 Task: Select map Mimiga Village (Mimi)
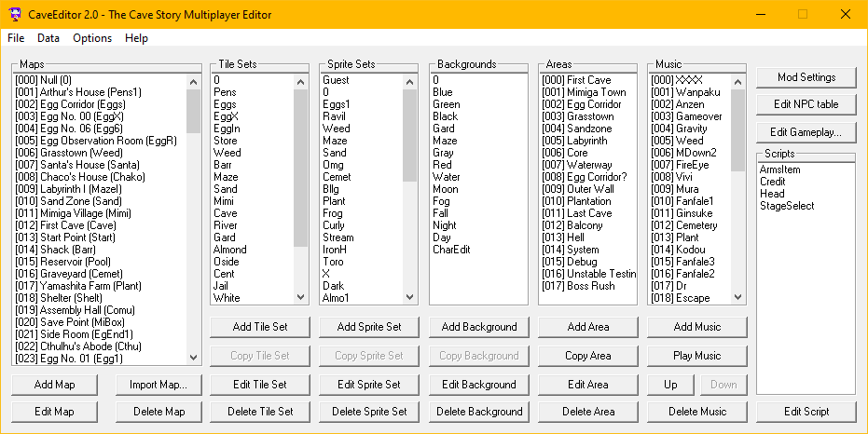coord(73,213)
